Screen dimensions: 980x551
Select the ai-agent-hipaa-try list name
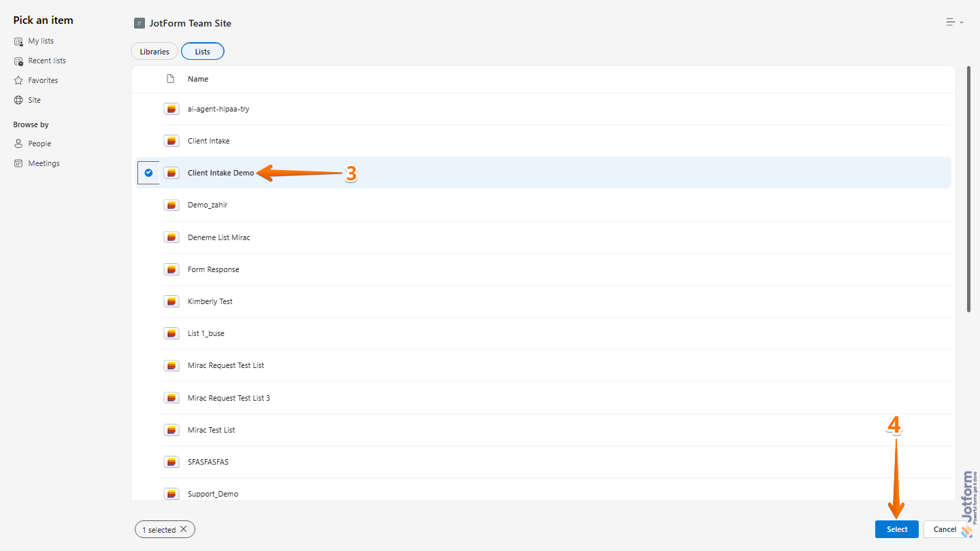coord(218,109)
